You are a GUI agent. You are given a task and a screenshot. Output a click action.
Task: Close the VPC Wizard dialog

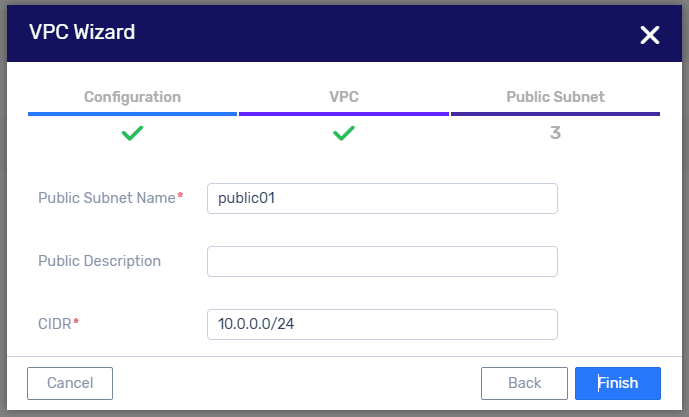click(x=649, y=35)
